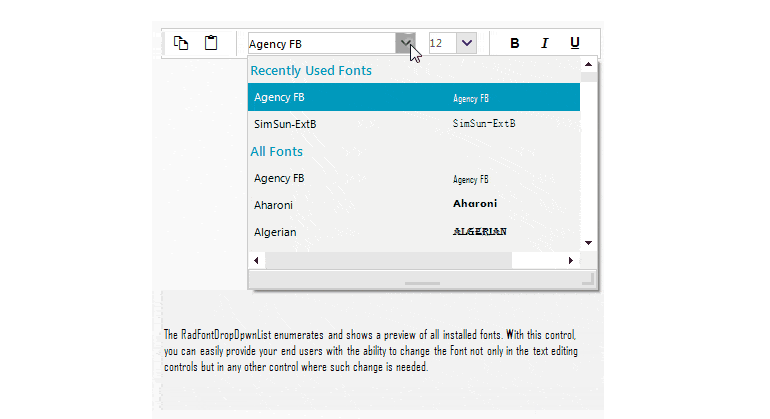Select SimSun-ExtB from recent fonts
This screenshot has width=770, height=419.
(413, 124)
